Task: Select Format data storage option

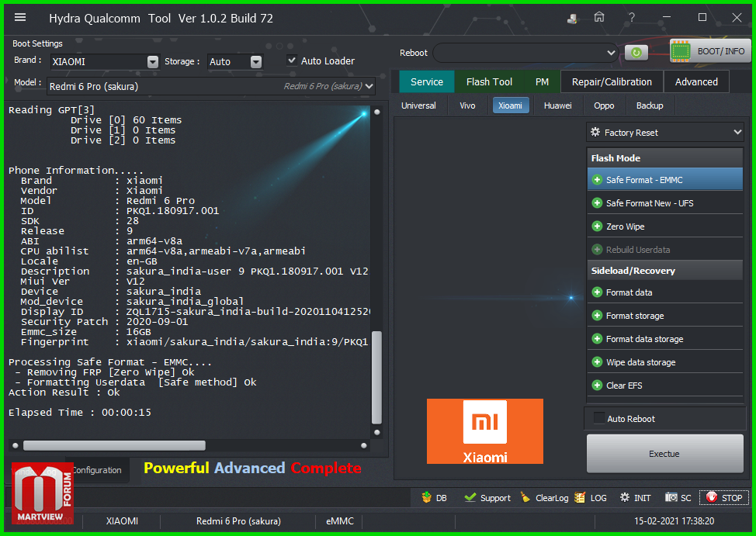Action: 665,339
